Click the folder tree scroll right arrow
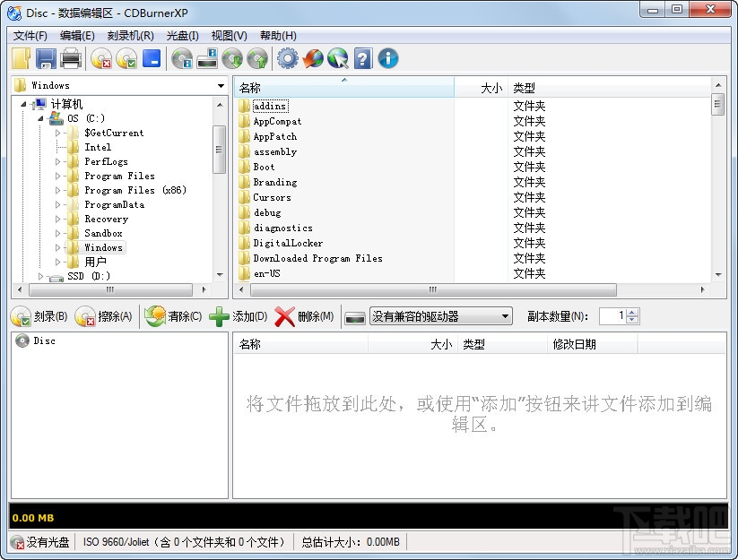The image size is (738, 560). point(204,289)
